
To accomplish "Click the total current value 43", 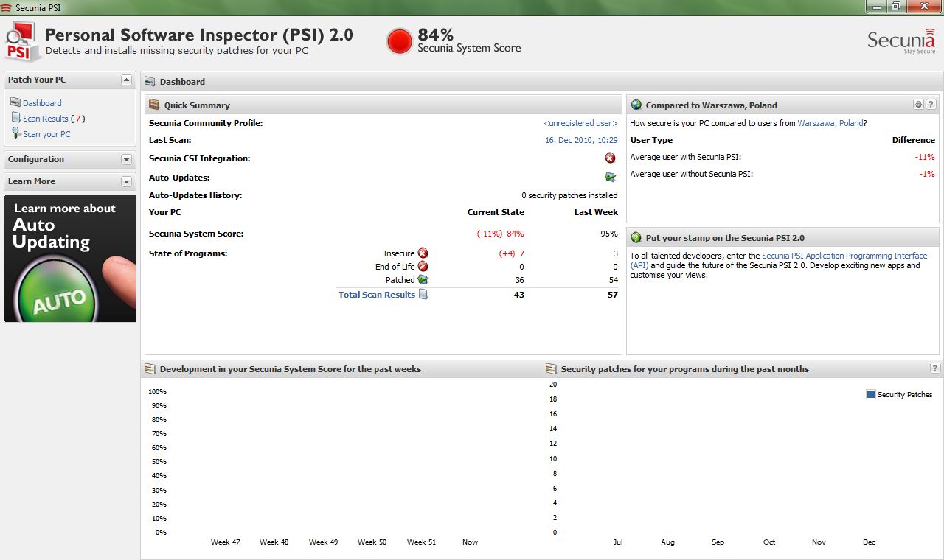I will point(518,295).
